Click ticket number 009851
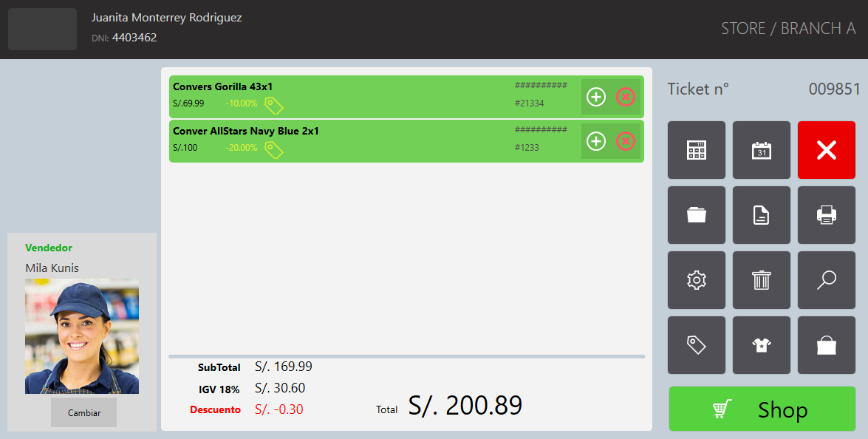This screenshot has height=439, width=868. 834,89
